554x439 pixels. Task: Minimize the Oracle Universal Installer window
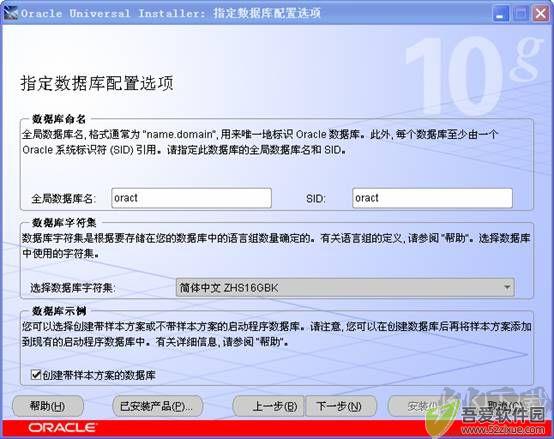tap(500, 14)
